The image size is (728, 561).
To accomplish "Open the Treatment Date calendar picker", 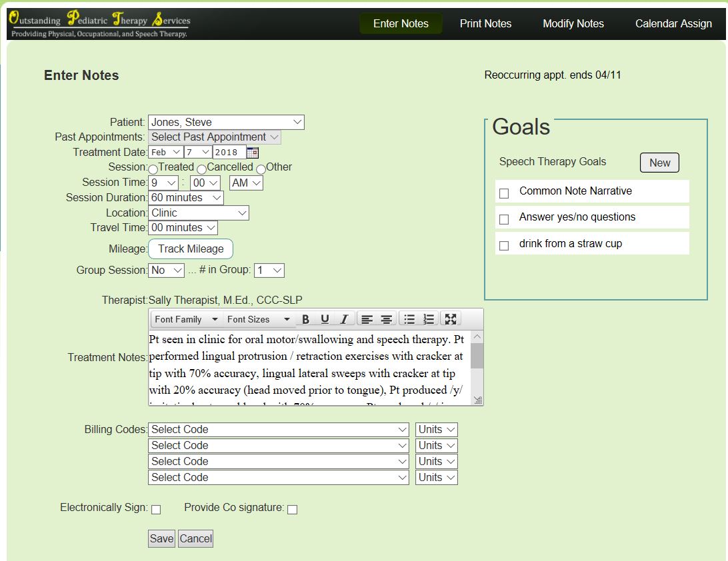I will point(253,153).
